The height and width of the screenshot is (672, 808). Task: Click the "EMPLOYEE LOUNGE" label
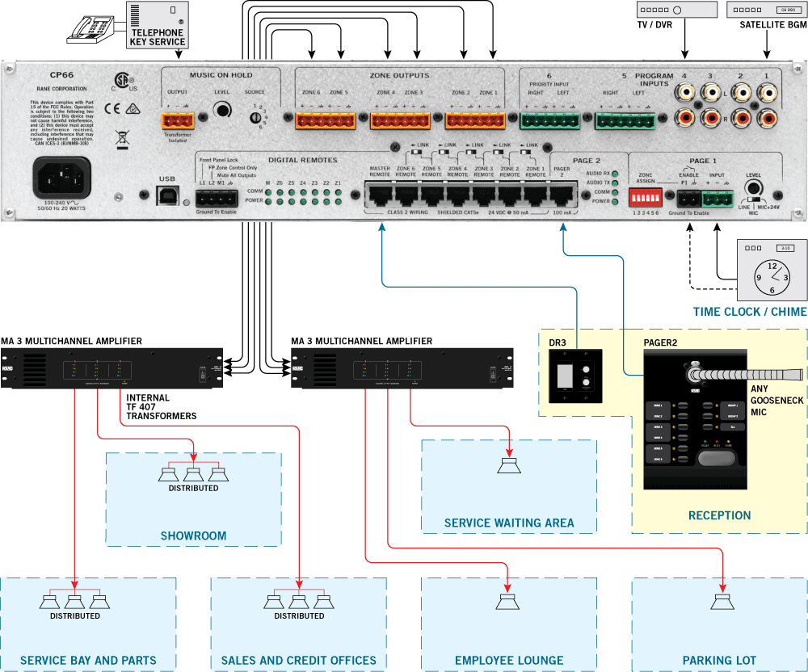tap(509, 661)
